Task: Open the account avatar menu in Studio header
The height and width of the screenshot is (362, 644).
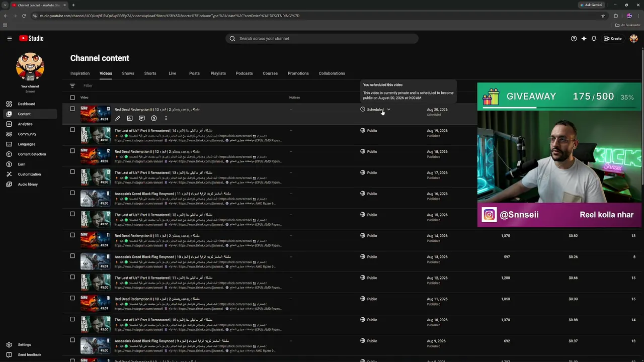Action: (633, 38)
